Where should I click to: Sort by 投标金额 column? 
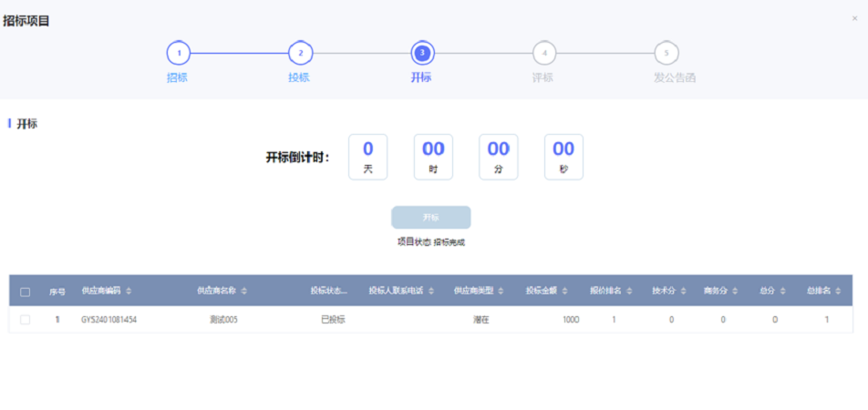coord(565,292)
